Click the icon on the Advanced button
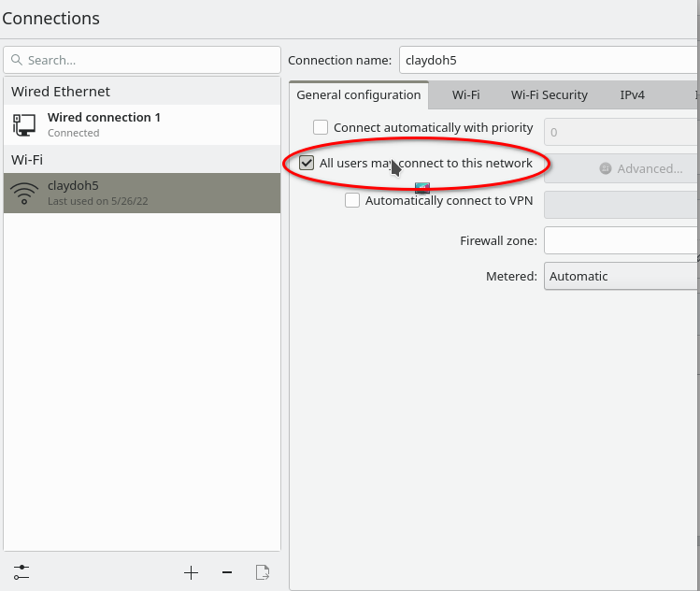The height and width of the screenshot is (591, 700). (x=605, y=168)
